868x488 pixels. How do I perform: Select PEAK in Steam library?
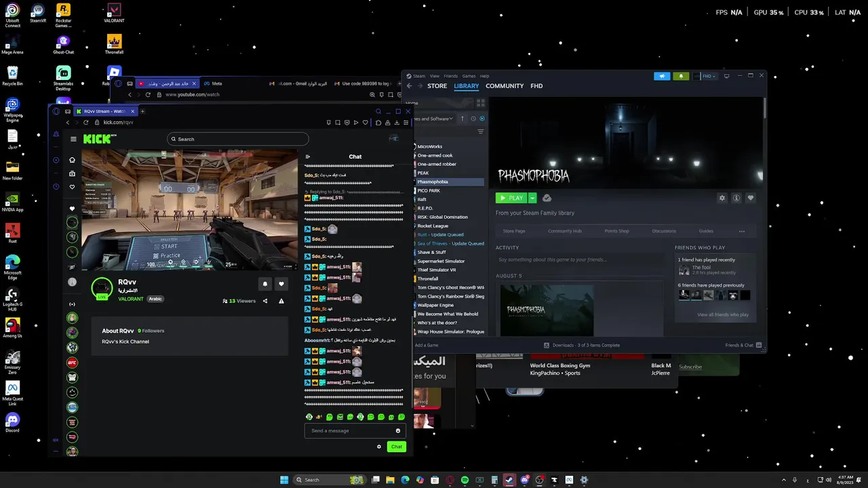[x=423, y=173]
